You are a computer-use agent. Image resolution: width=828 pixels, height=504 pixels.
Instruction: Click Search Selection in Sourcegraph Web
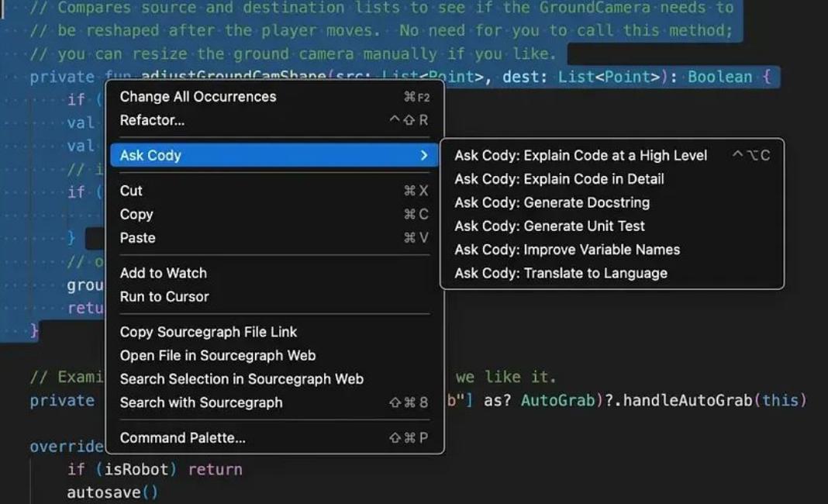pos(274,379)
